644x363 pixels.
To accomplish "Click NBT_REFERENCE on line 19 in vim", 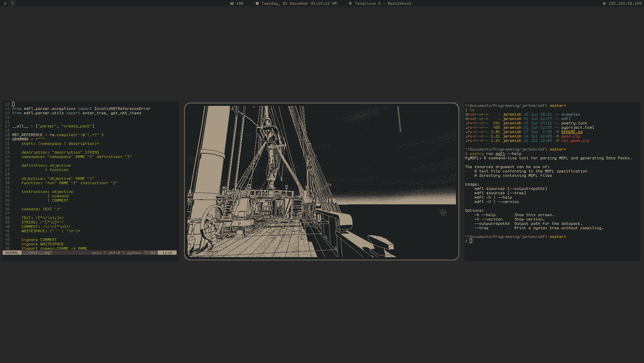I will coord(27,135).
